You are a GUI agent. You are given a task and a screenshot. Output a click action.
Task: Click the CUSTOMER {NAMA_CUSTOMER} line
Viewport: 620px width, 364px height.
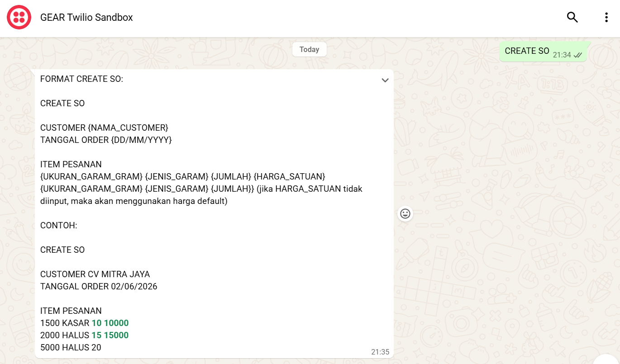coord(104,128)
